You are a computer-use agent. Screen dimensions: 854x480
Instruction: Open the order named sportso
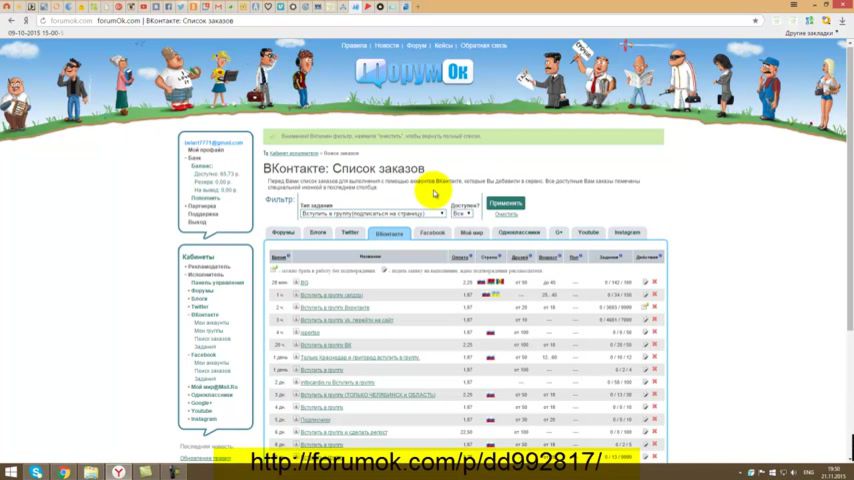tap(310, 333)
